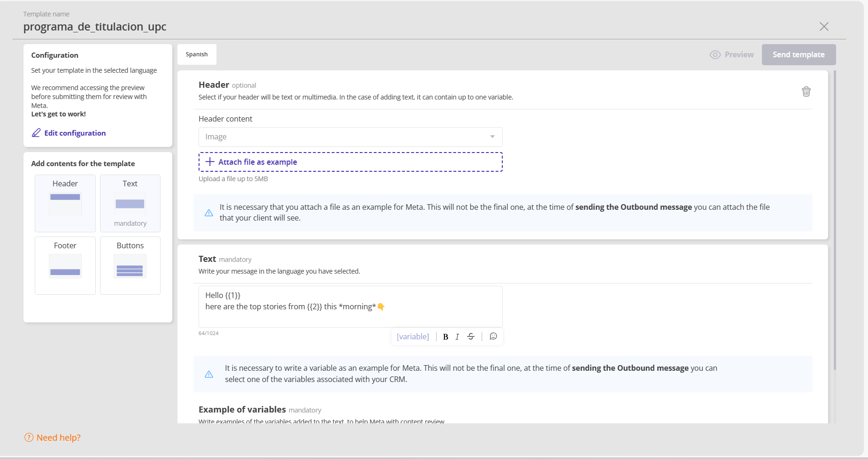The image size is (868, 459).
Task: Insert a [variable] placeholder
Action: tap(413, 337)
